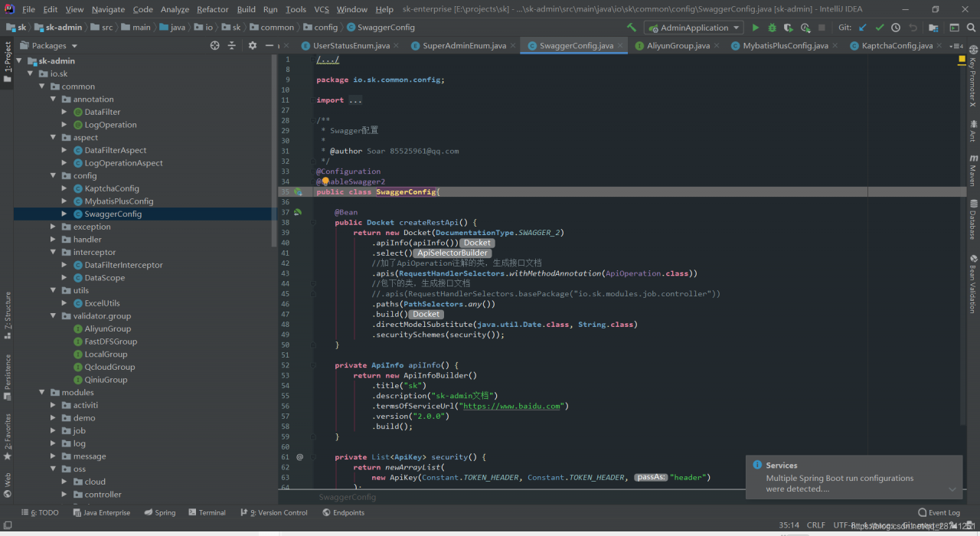Open Git history clock icon
The width and height of the screenshot is (980, 536).
coord(896,28)
